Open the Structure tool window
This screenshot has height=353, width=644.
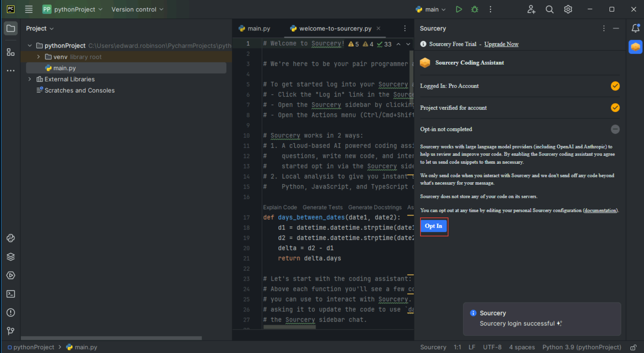(x=11, y=52)
